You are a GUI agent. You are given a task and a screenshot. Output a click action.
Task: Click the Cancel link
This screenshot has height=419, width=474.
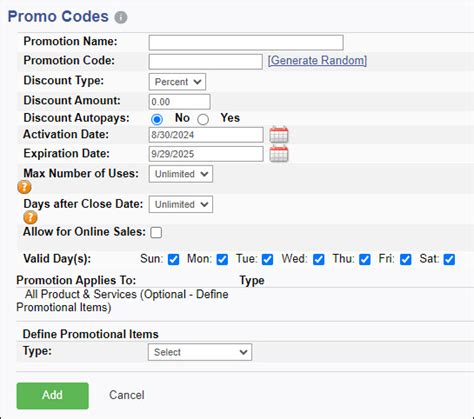127,395
